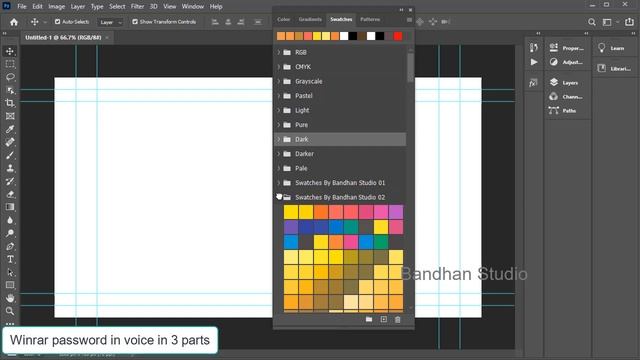The width and height of the screenshot is (640, 360).
Task: Open the Layer auto-select dropdown
Action: pos(111,22)
